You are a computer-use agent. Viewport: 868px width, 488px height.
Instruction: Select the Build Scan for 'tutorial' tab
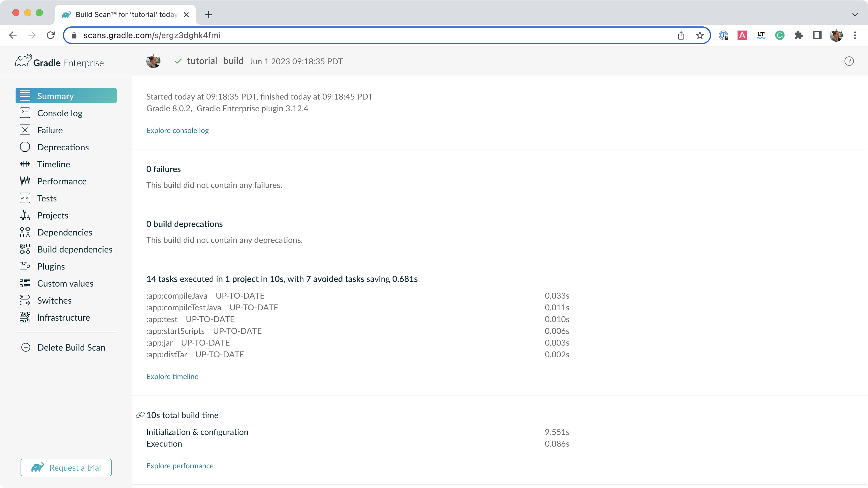pyautogui.click(x=125, y=14)
